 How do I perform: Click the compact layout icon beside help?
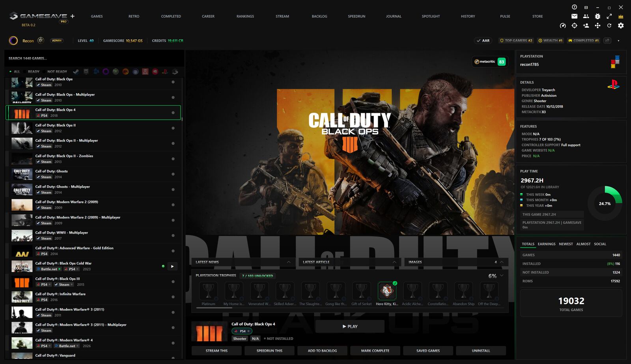pos(586,7)
